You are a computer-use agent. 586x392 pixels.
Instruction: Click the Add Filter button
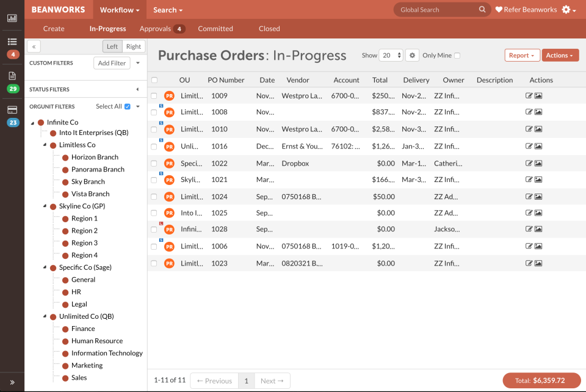112,63
